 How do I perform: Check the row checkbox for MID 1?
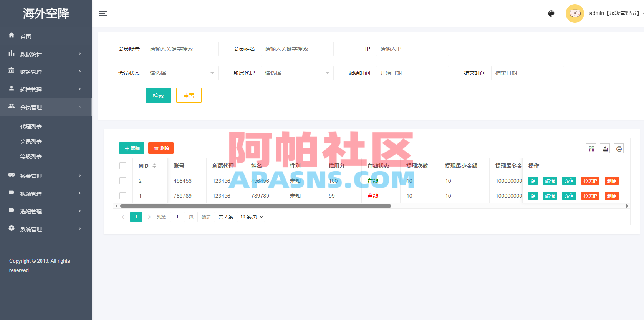point(123,196)
